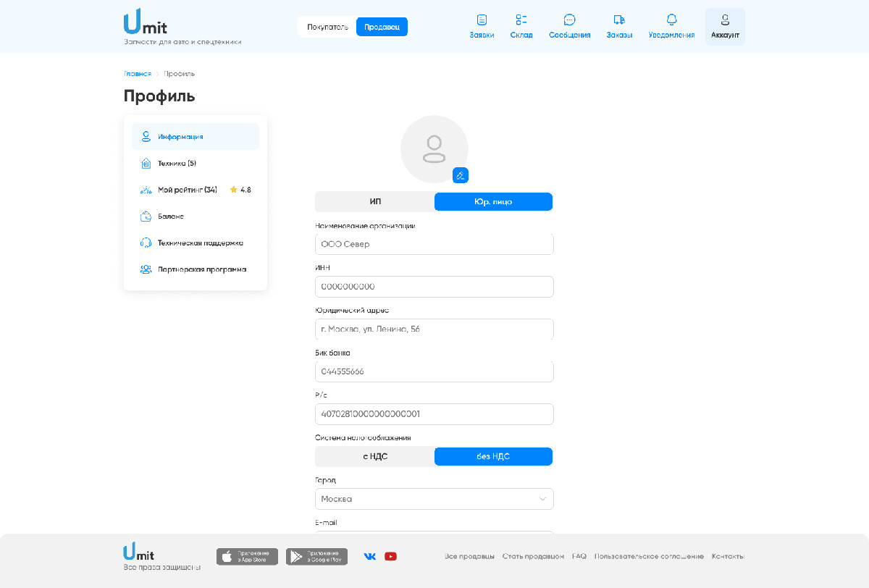Open VK social network icon

(x=370, y=556)
